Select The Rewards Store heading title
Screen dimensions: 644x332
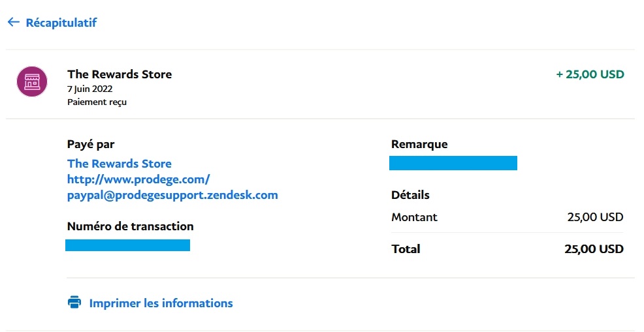click(120, 74)
